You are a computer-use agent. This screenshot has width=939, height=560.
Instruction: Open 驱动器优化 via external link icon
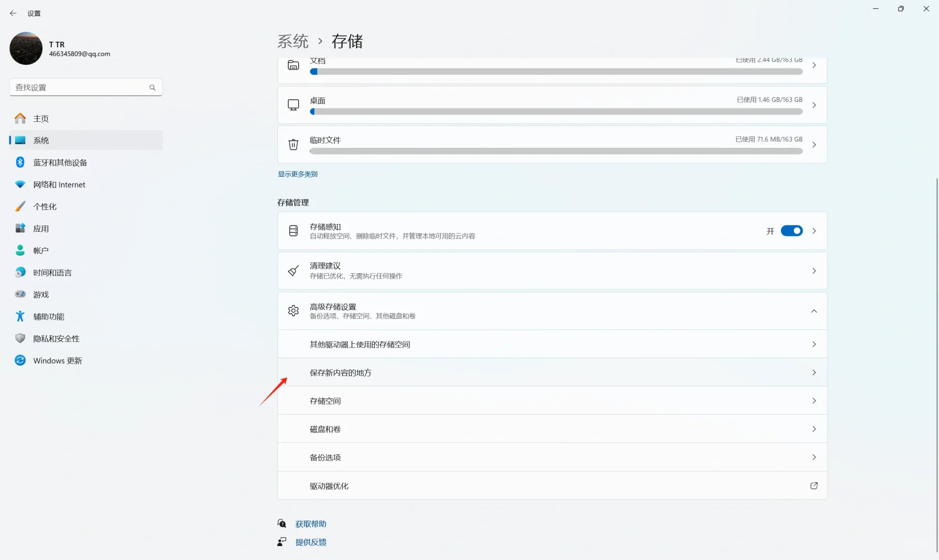pyautogui.click(x=814, y=486)
